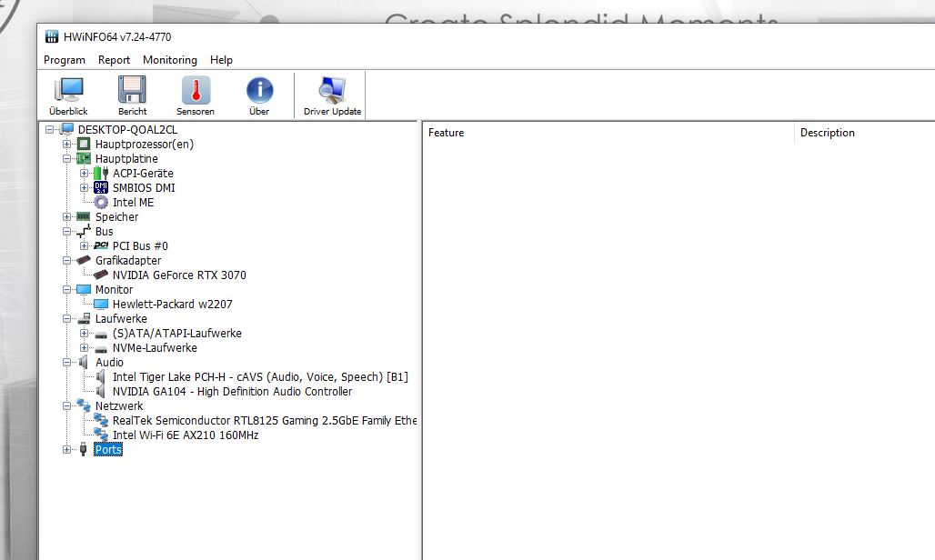This screenshot has height=560, width=935.
Task: Click the Hauptprozessor(en) CPU chip icon
Action: [x=84, y=145]
